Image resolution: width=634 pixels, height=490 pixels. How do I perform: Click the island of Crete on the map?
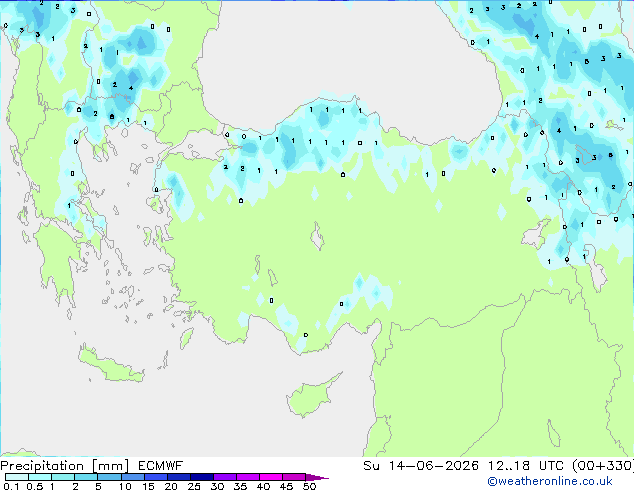click(110, 365)
